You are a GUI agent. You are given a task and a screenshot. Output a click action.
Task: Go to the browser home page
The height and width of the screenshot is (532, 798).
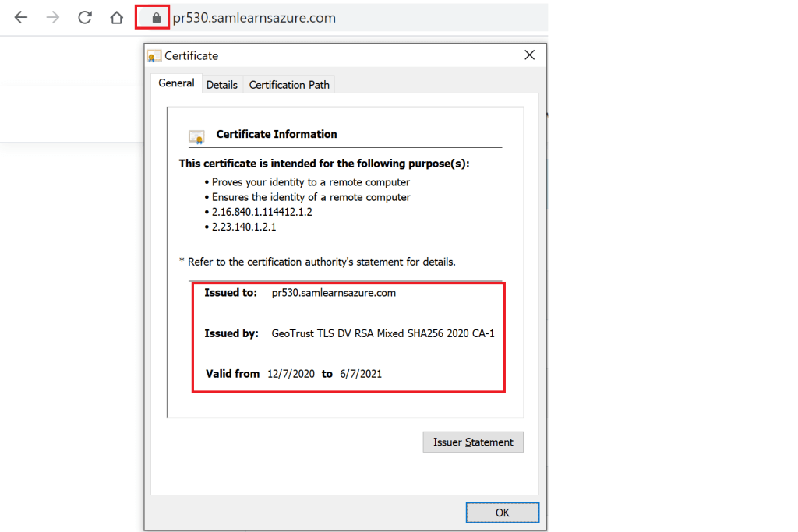[x=116, y=17]
